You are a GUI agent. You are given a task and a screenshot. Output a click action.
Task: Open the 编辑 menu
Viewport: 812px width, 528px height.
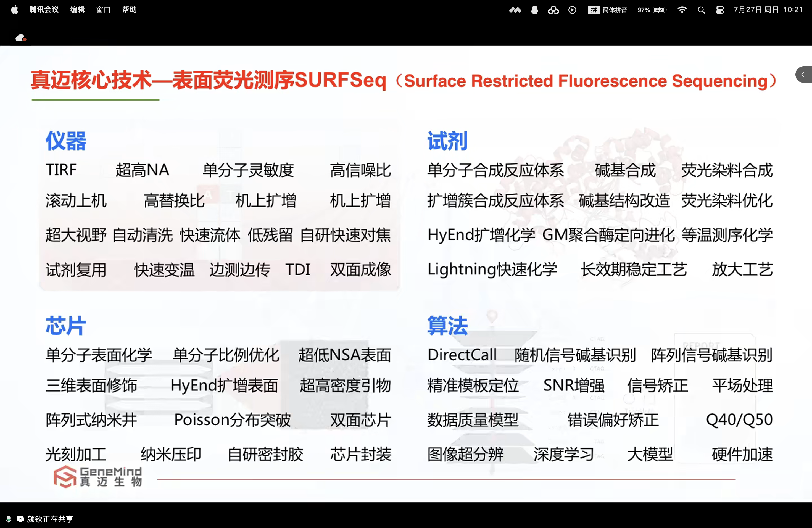pyautogui.click(x=77, y=10)
